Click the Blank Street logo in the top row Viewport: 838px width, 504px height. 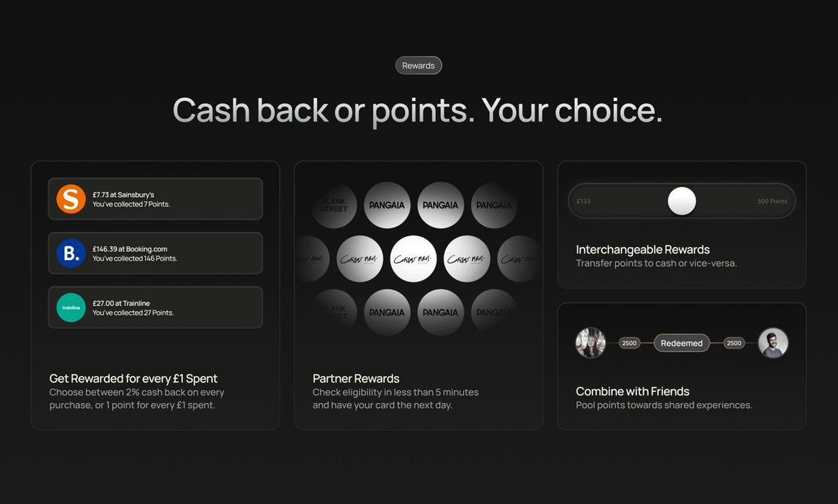[x=334, y=205]
